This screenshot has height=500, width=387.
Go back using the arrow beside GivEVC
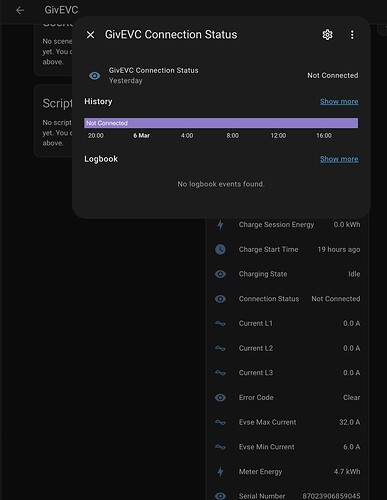[20, 10]
